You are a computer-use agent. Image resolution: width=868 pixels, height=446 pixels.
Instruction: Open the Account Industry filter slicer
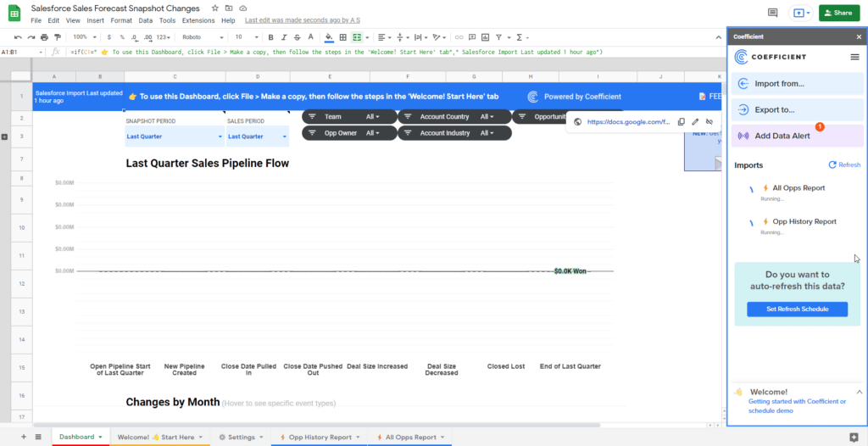[454, 133]
